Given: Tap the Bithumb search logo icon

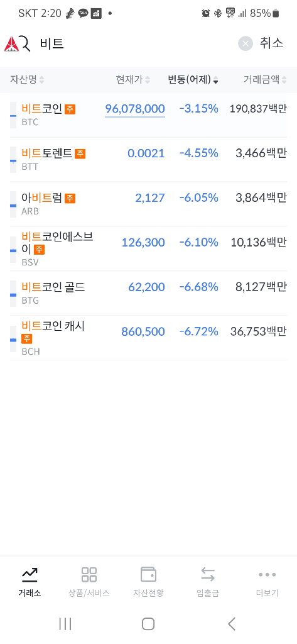Looking at the screenshot, I should [17, 43].
